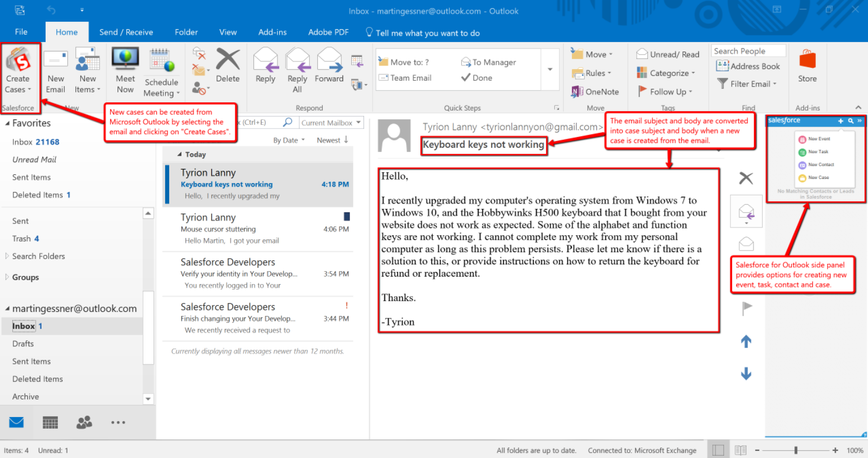The width and height of the screenshot is (868, 458).
Task: Open the Follow Up flag menu
Action: (665, 92)
